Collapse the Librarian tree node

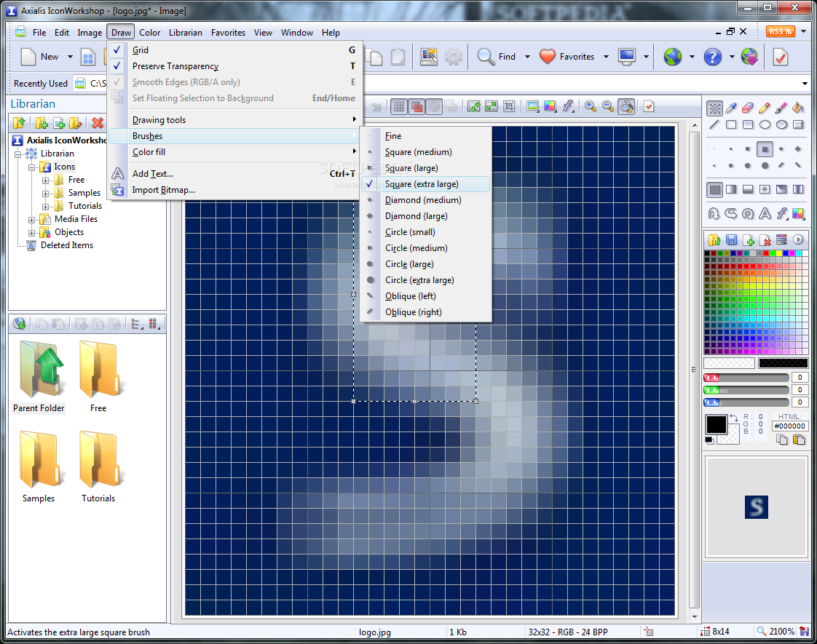pyautogui.click(x=17, y=154)
